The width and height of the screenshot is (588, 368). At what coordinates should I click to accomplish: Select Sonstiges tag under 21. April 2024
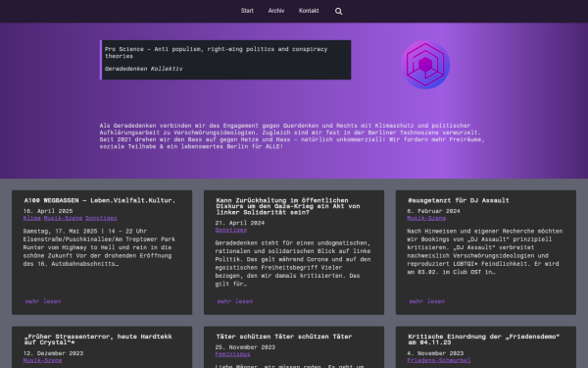point(231,231)
